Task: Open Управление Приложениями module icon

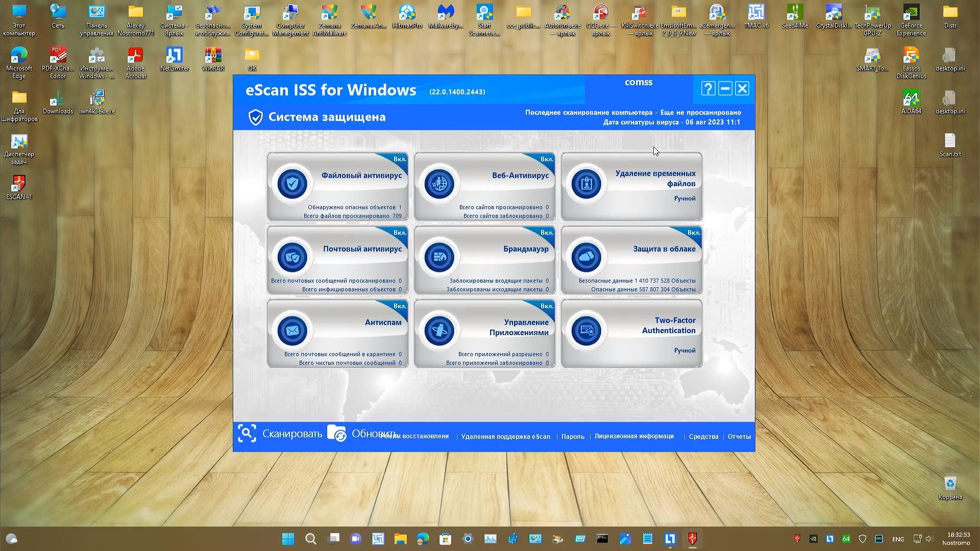Action: [439, 331]
